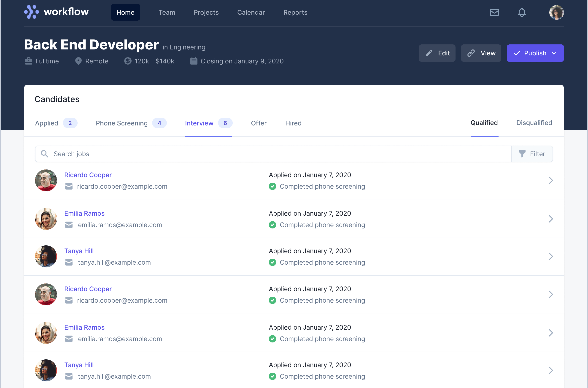Open the Reports navigation item
588x388 pixels.
pyautogui.click(x=295, y=12)
